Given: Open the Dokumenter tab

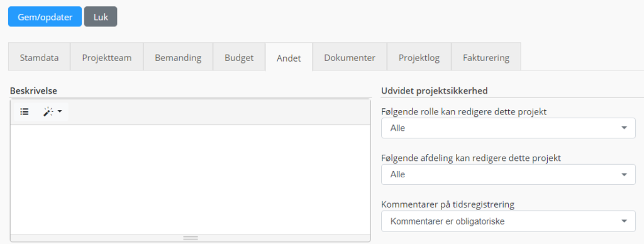Looking at the screenshot, I should click(350, 57).
